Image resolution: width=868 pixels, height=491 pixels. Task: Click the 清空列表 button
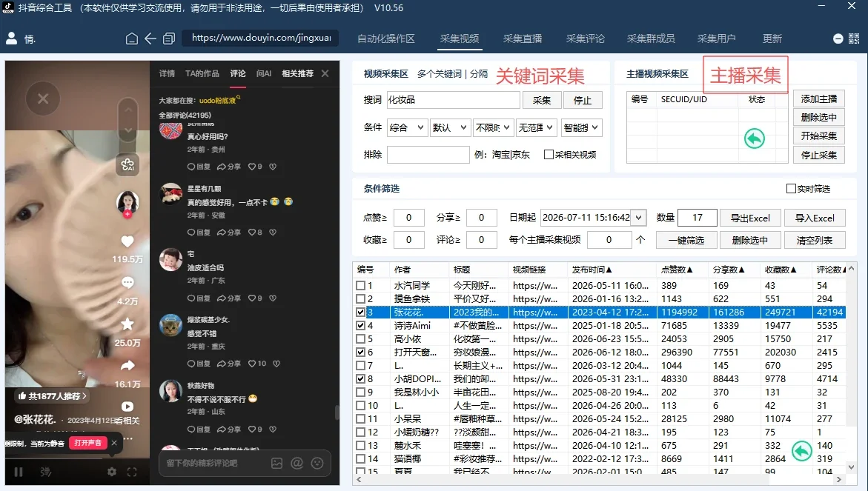[815, 240]
